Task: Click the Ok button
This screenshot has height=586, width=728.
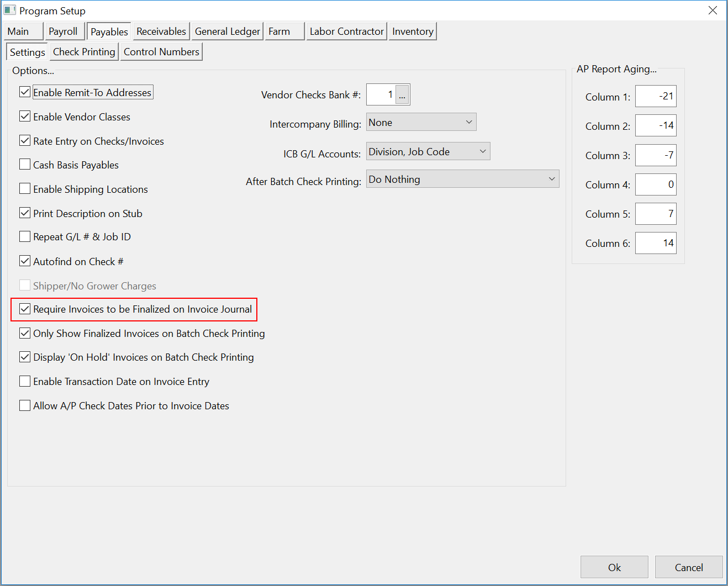Action: [x=614, y=567]
